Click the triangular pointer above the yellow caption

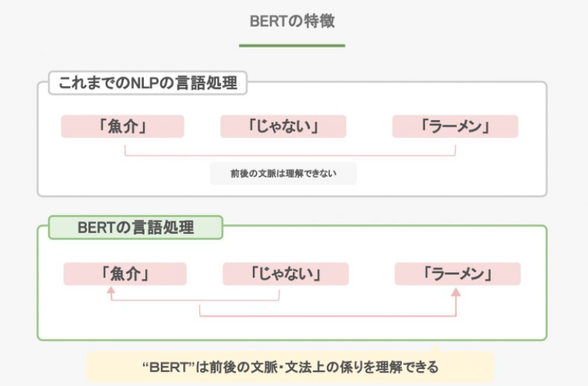tap(435, 347)
